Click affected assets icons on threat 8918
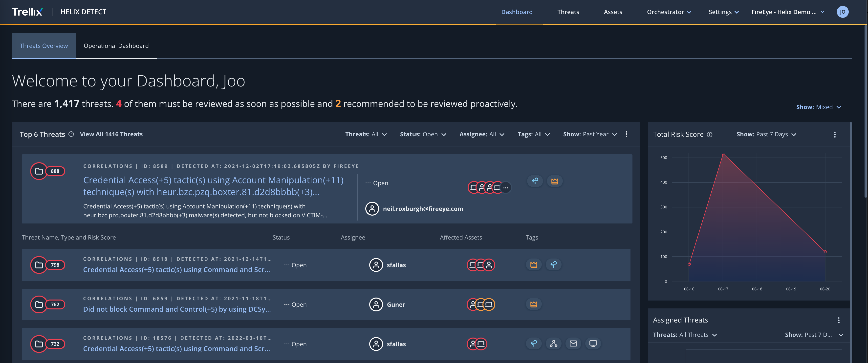 [481, 265]
